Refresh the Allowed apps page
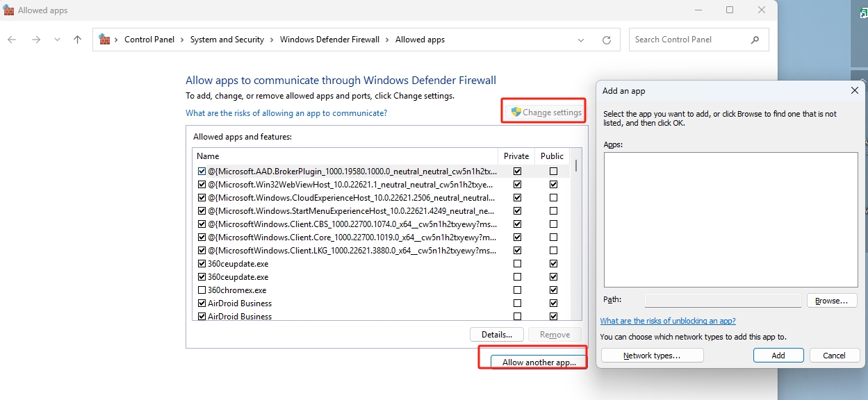 coord(607,40)
